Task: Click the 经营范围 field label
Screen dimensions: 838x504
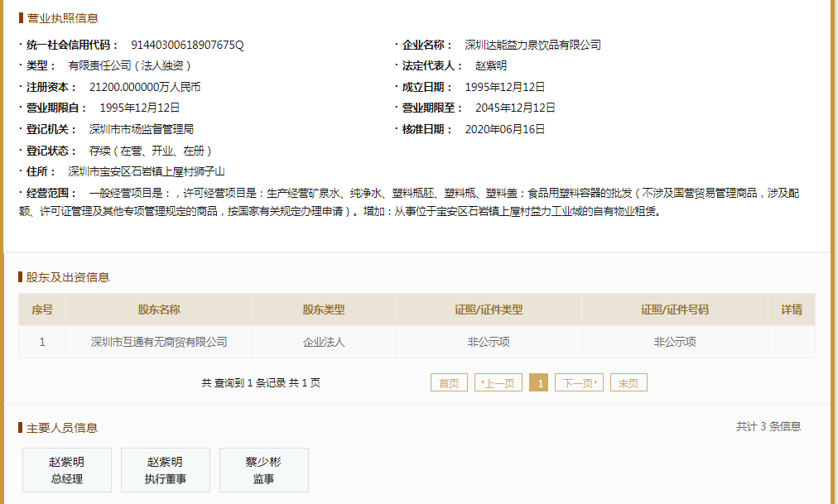Action: (x=52, y=193)
